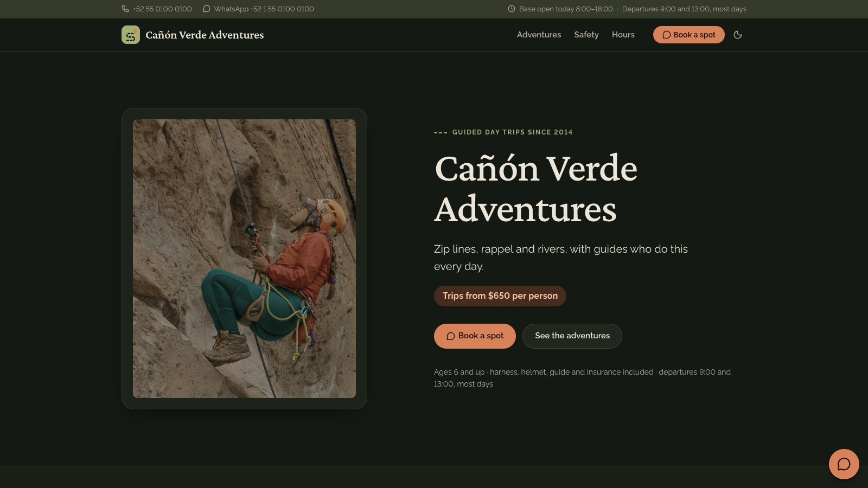This screenshot has height=488, width=868.
Task: Click the header Book a spot button
Action: pyautogui.click(x=689, y=35)
